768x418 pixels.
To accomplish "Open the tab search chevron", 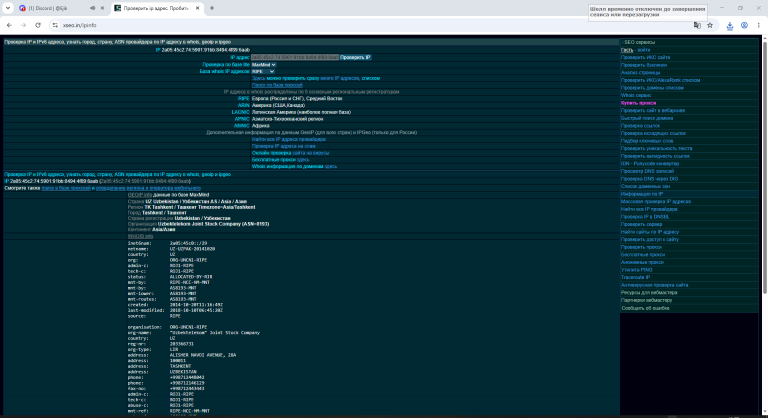I will pos(8,8).
